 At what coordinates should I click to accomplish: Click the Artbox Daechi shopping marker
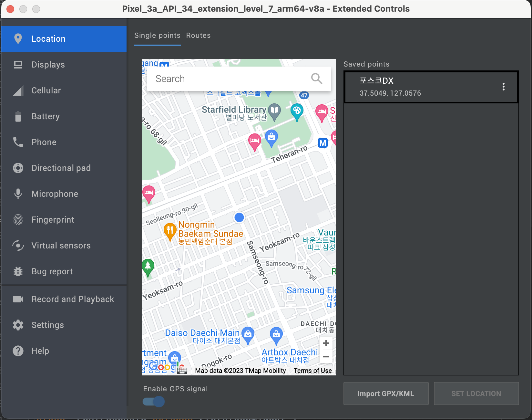tap(276, 335)
